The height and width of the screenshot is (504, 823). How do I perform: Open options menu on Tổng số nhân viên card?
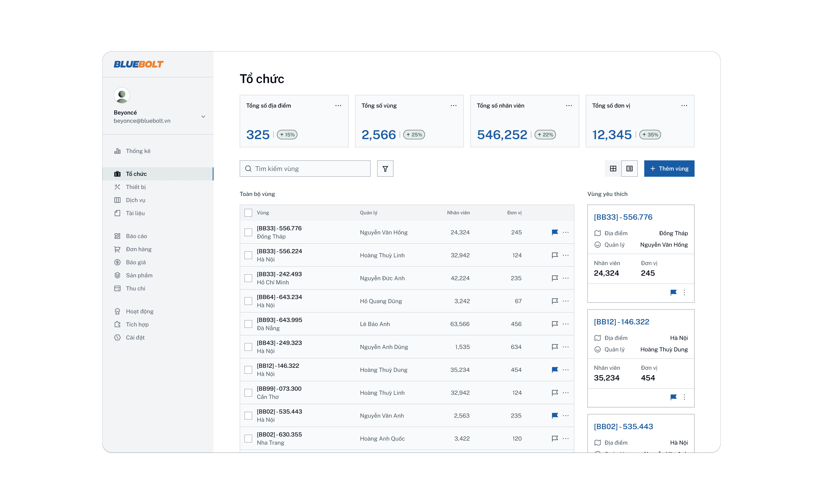click(x=569, y=106)
